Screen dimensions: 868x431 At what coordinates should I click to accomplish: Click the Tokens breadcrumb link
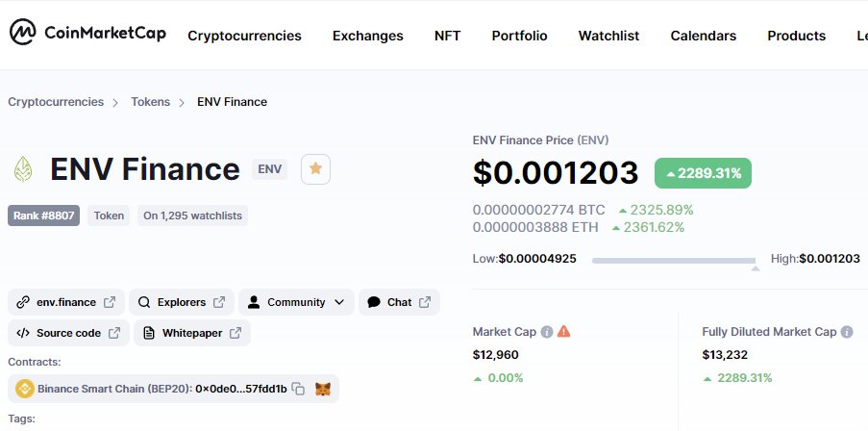tap(150, 102)
